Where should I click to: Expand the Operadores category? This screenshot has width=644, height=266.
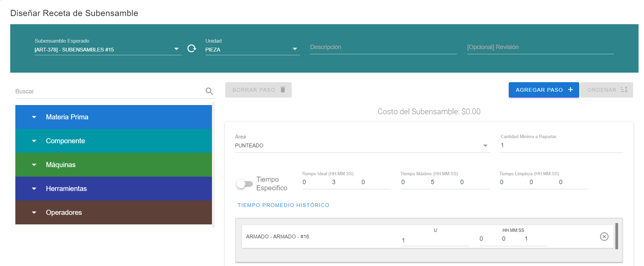point(34,212)
